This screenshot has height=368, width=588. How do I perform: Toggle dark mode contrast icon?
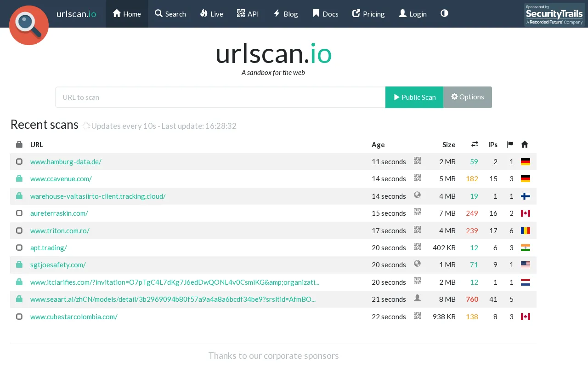tap(444, 13)
